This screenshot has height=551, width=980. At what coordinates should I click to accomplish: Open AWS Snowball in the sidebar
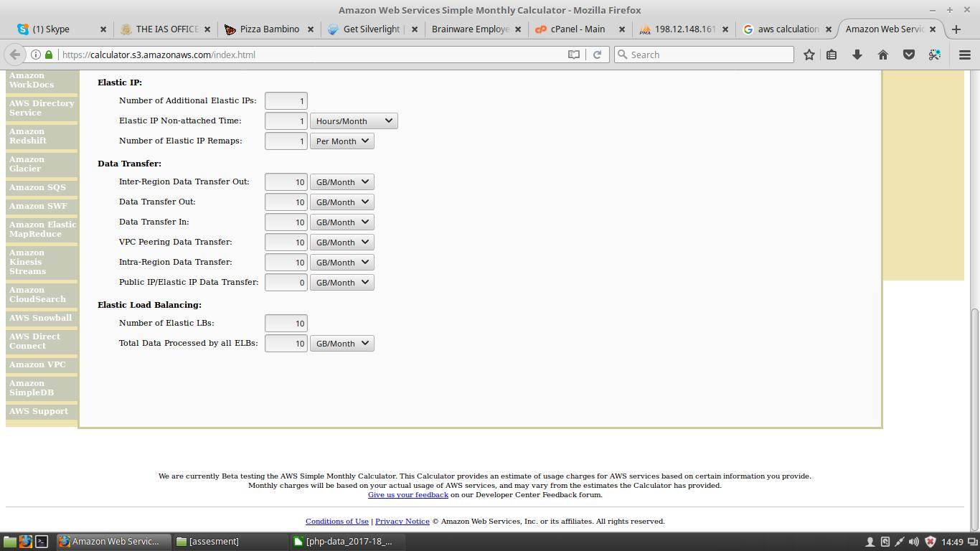click(40, 318)
